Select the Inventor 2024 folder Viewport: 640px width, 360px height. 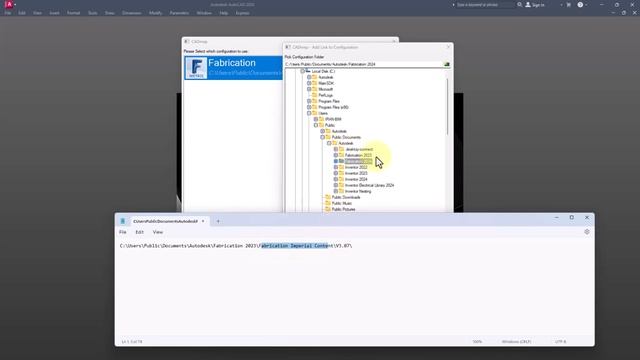coord(356,179)
